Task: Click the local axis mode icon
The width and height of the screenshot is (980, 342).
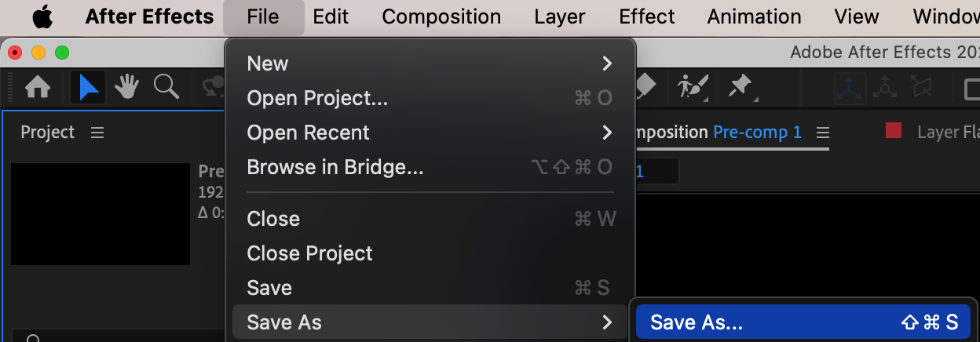Action: tap(850, 88)
